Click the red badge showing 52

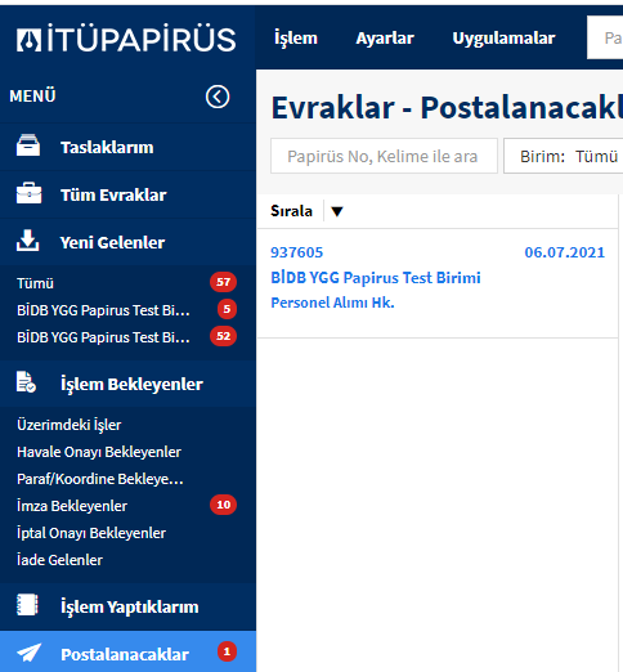point(223,336)
